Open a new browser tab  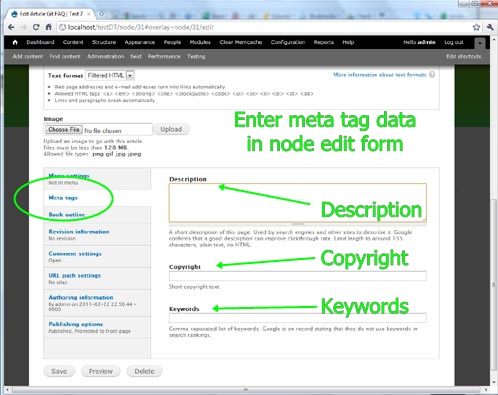point(102,14)
